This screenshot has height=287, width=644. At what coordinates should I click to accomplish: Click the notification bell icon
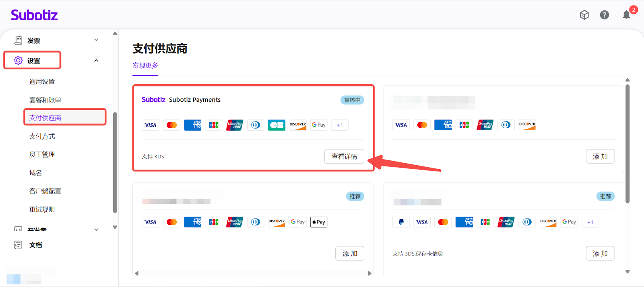click(x=626, y=15)
